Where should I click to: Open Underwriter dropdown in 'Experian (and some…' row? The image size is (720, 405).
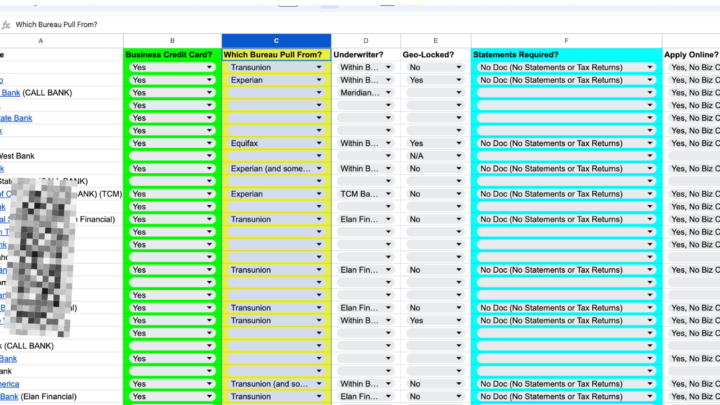coord(366,169)
